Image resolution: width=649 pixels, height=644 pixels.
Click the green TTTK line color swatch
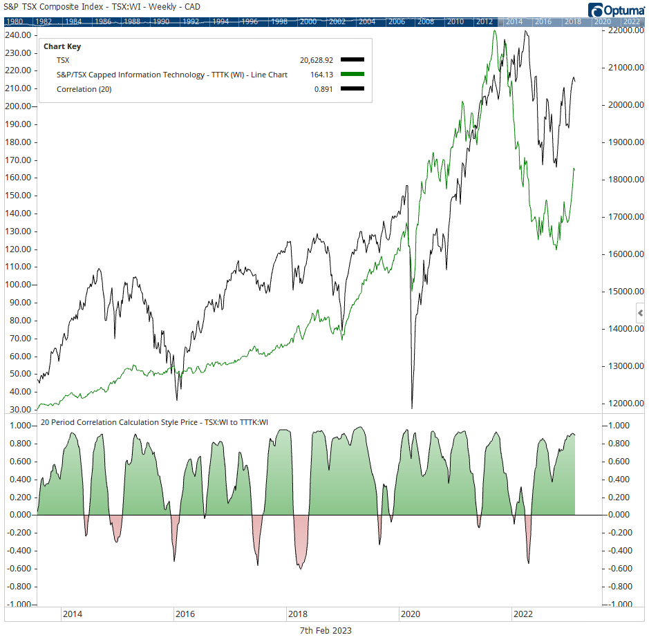(352, 75)
